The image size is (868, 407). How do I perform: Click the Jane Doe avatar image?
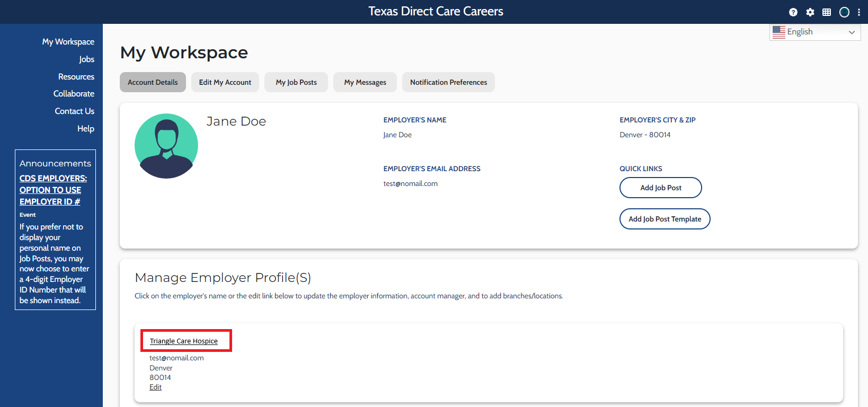[166, 146]
